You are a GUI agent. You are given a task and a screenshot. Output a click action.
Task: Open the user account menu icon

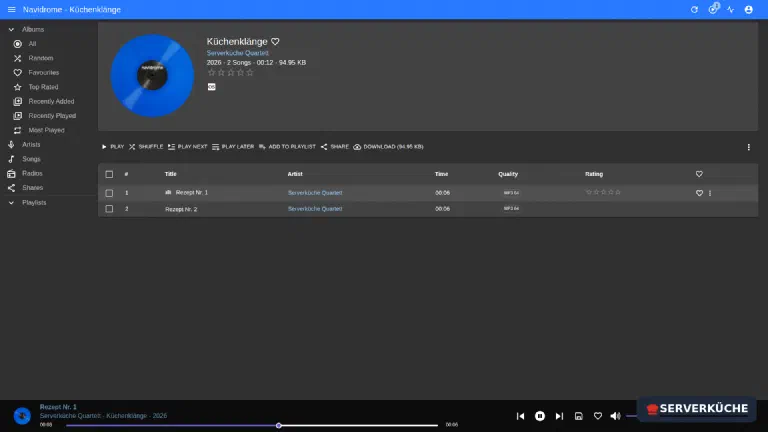pos(748,9)
